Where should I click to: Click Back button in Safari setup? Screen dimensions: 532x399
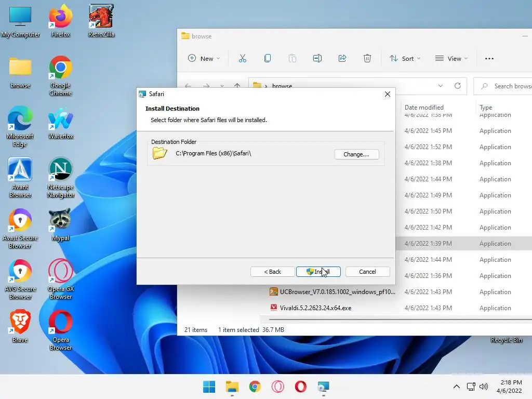click(x=272, y=271)
